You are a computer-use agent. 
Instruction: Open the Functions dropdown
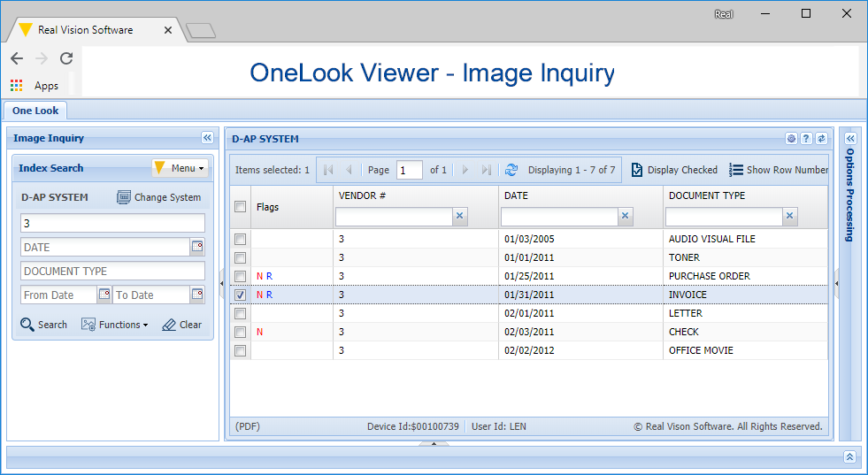[x=115, y=325]
